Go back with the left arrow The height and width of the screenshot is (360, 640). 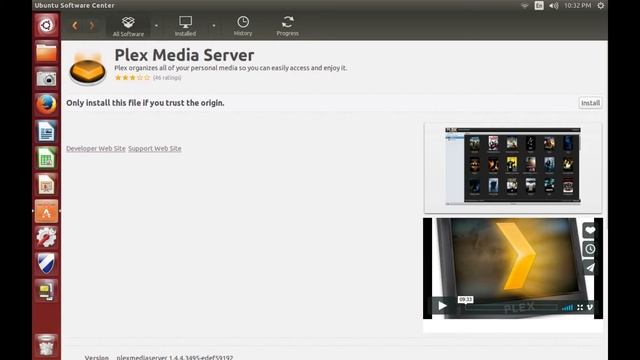click(75, 26)
